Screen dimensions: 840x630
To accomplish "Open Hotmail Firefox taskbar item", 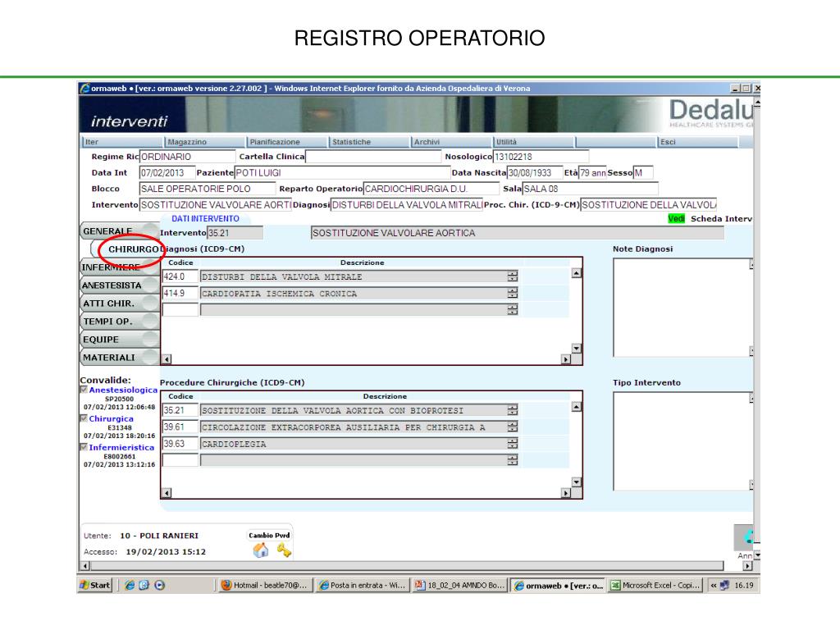I will (x=265, y=585).
